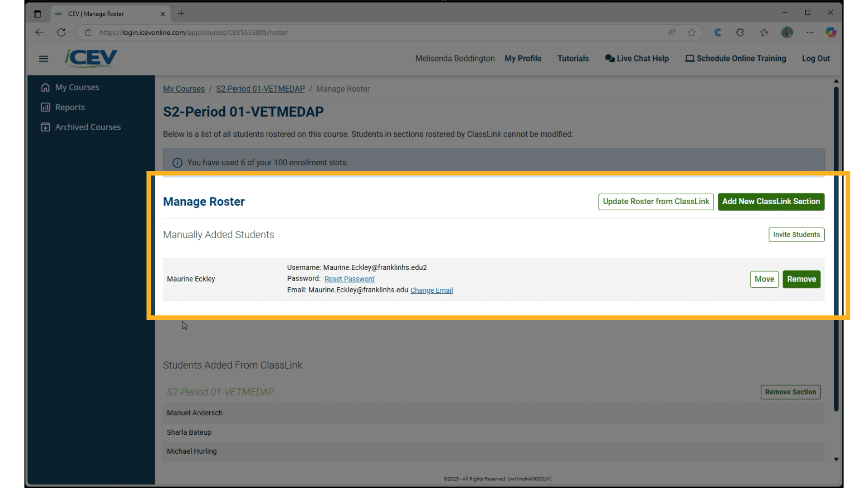Image resolution: width=868 pixels, height=488 pixels.
Task: Reset Maurine Eckley's password
Action: (x=349, y=279)
